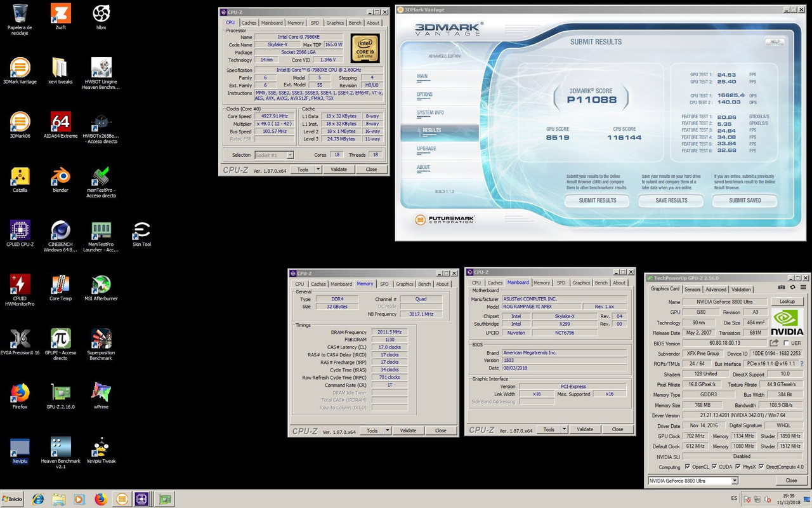
Task: Click Lookup button in GPU-Z
Action: 787,302
